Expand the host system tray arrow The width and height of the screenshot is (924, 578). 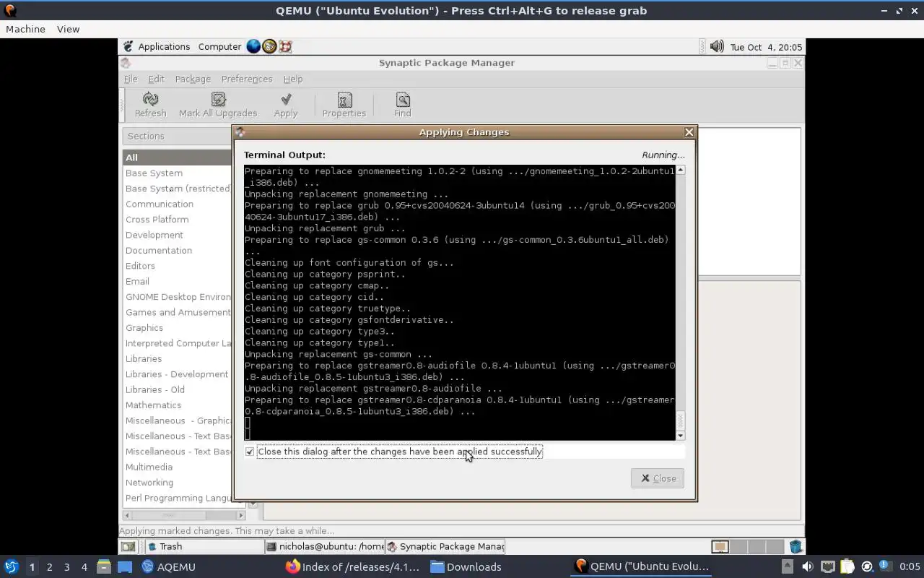[788, 566]
